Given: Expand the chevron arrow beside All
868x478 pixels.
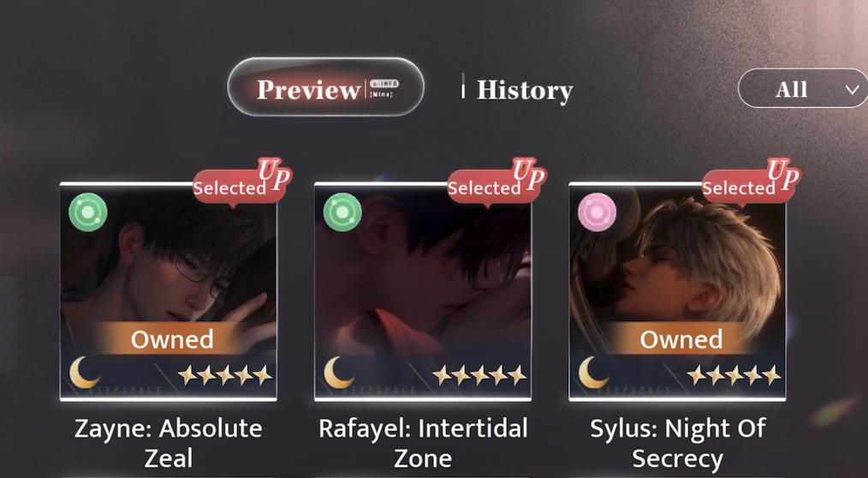Looking at the screenshot, I should [853, 90].
